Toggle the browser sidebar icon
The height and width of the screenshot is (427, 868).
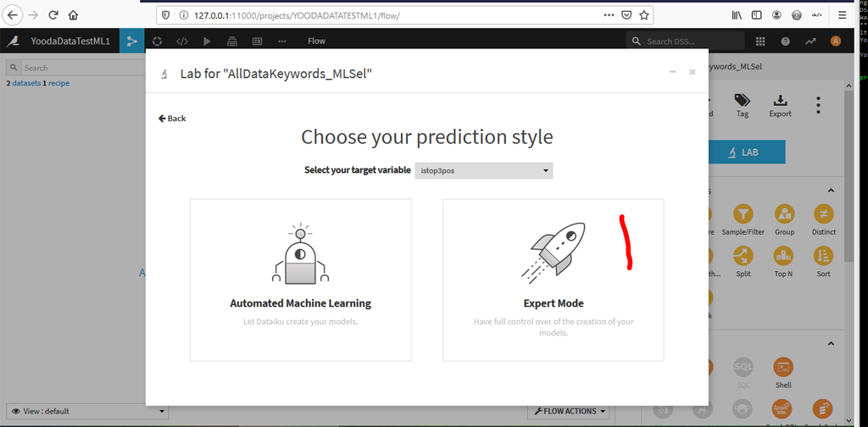point(756,15)
